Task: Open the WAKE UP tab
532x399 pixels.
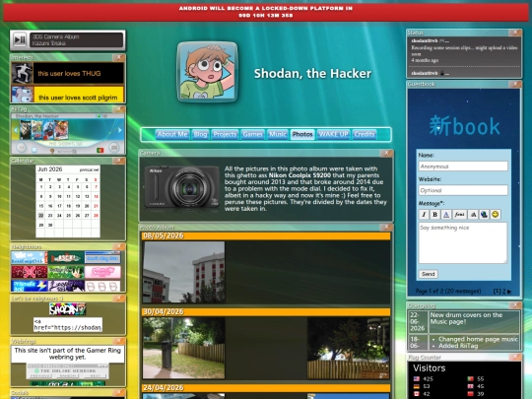Action: pyautogui.click(x=333, y=134)
